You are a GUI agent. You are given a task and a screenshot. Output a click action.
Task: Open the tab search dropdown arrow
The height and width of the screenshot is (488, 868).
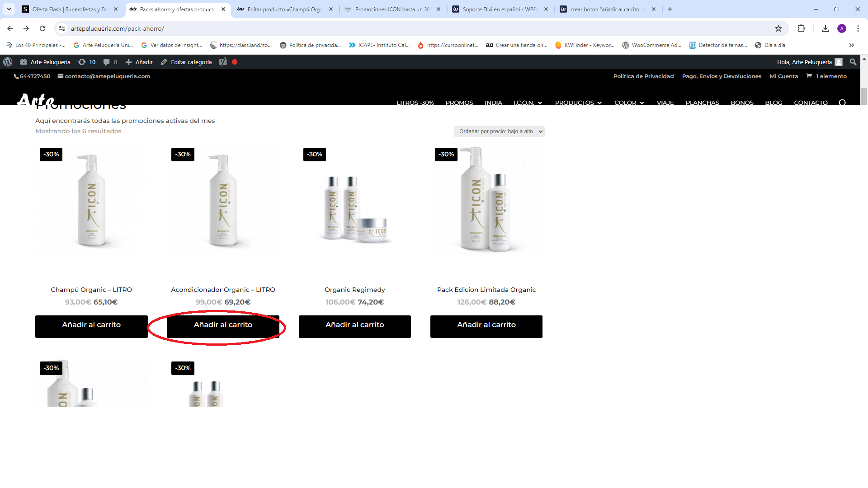pyautogui.click(x=9, y=9)
